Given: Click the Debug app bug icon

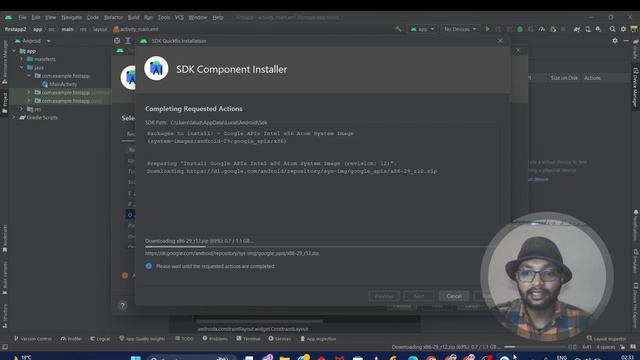Looking at the screenshot, I should click(520, 29).
